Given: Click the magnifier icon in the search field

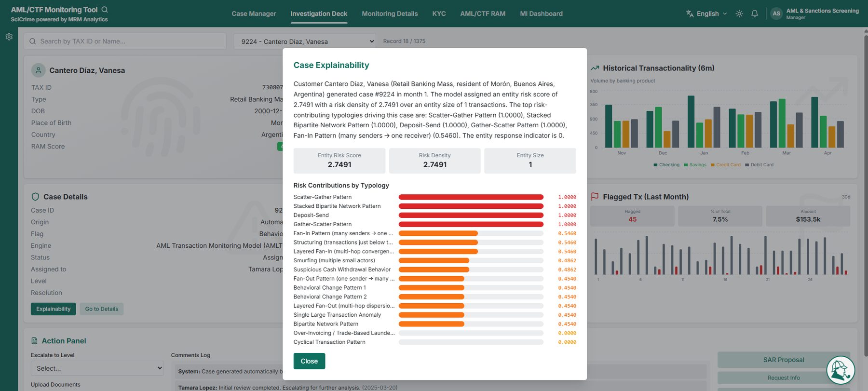Looking at the screenshot, I should pos(33,41).
